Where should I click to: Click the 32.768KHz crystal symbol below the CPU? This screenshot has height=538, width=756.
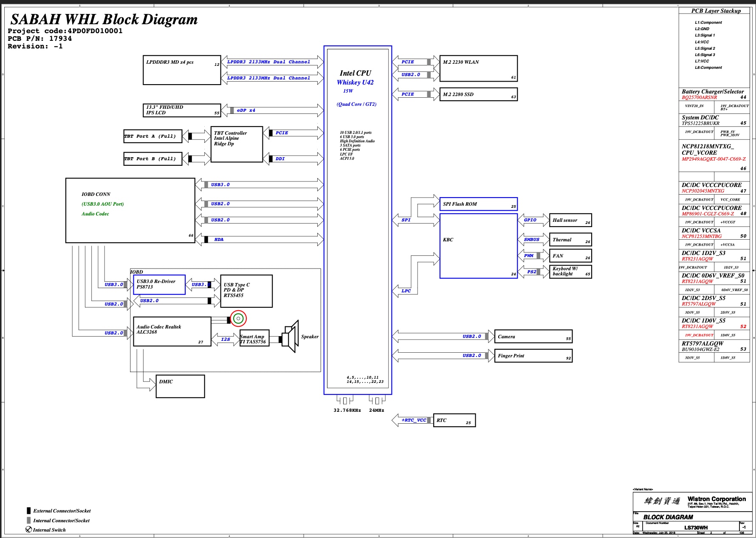click(x=345, y=400)
